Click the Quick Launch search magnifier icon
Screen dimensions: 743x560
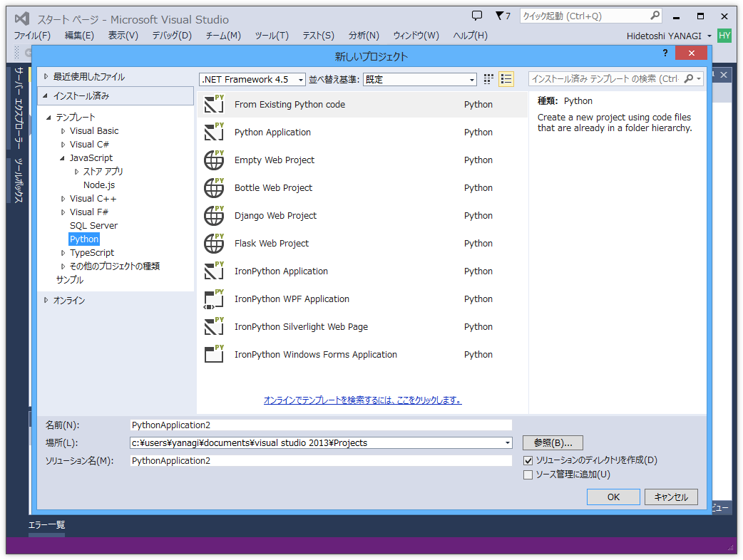tap(655, 16)
